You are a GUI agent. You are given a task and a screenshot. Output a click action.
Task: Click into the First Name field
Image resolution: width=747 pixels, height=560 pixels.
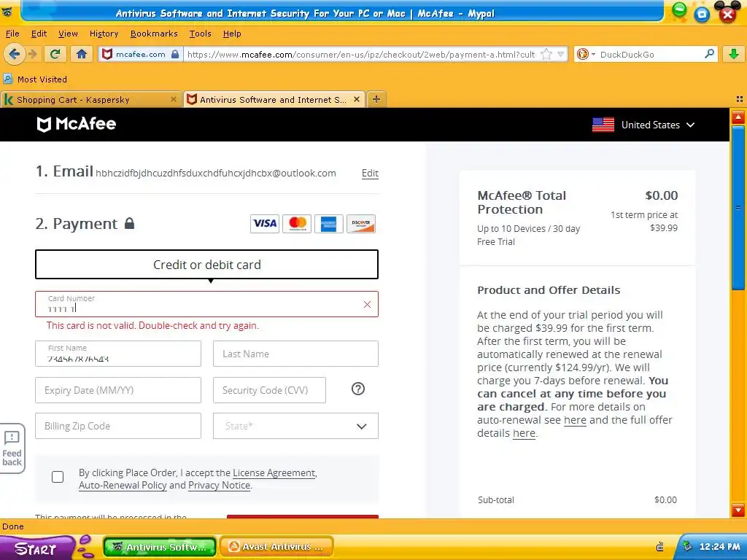tap(118, 354)
